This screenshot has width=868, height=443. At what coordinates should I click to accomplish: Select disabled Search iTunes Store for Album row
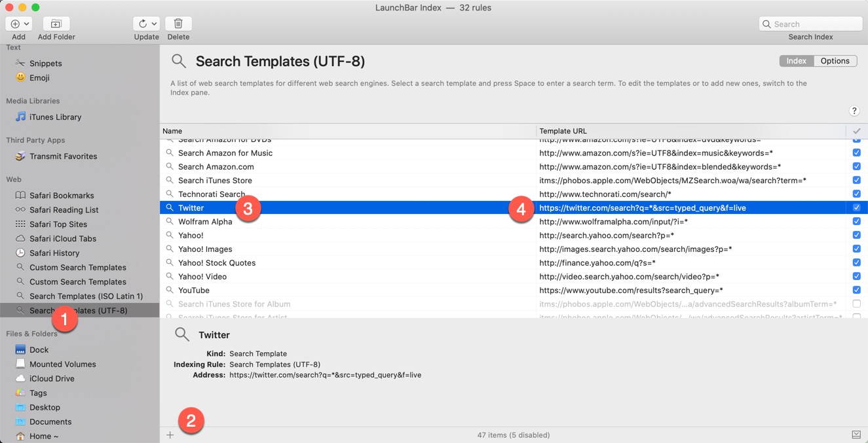(x=514, y=304)
